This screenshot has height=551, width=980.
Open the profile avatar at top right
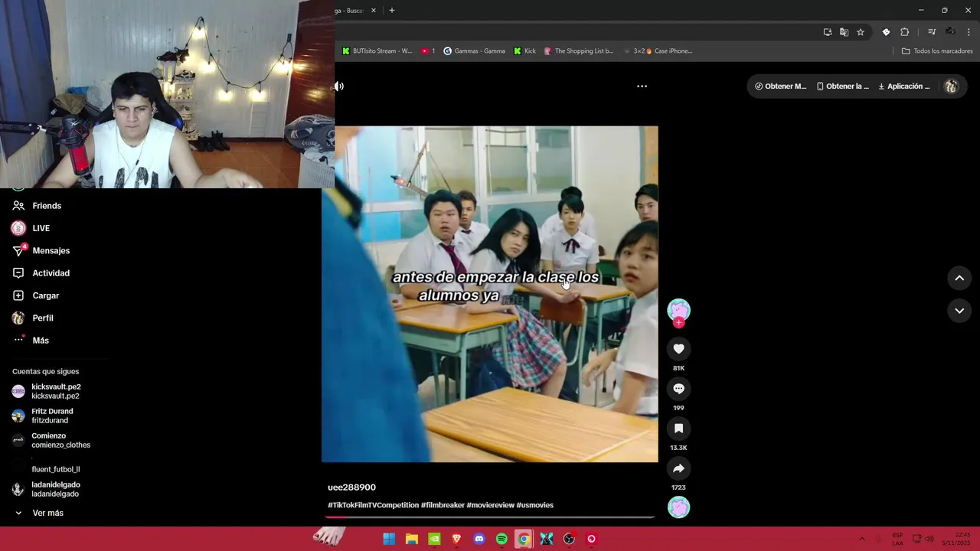coord(951,86)
